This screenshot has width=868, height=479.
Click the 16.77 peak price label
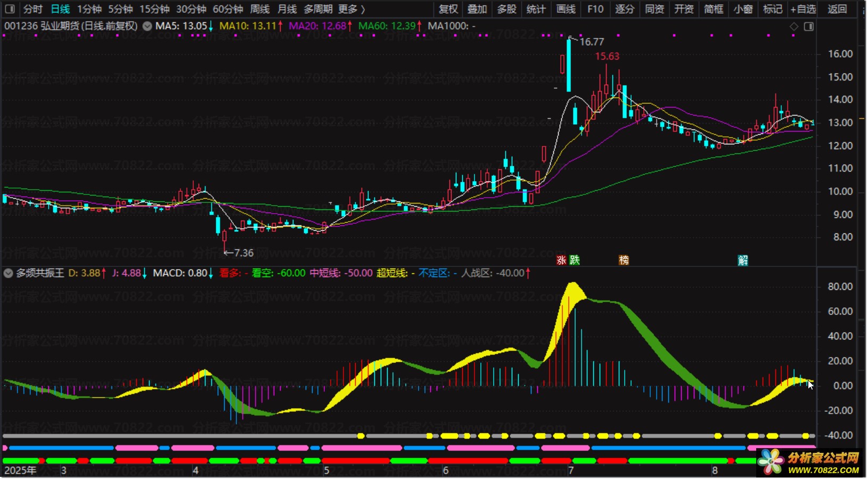(591, 42)
